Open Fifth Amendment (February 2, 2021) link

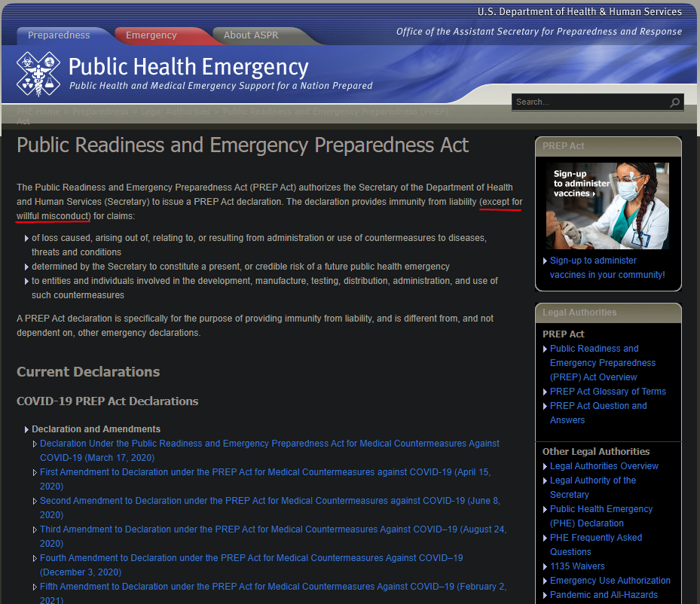(273, 593)
